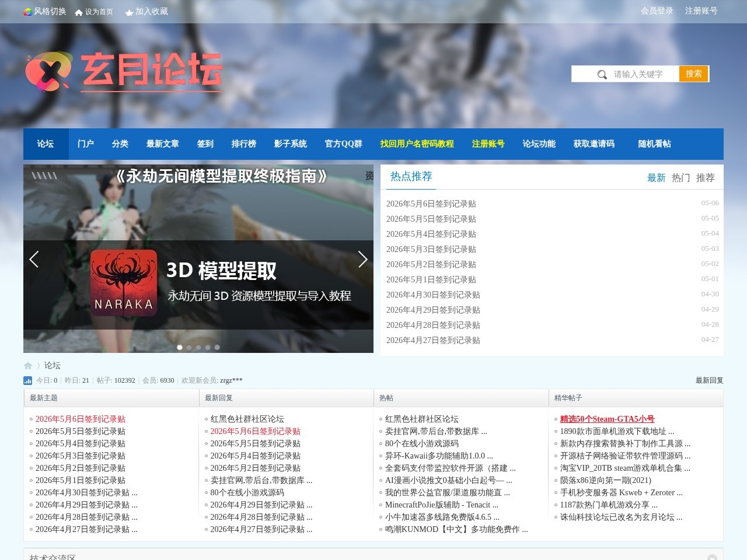Open 2026年4月30日签到记录贴 in 热点推荐 list
Image resolution: width=747 pixels, height=560 pixels.
pyautogui.click(x=433, y=295)
